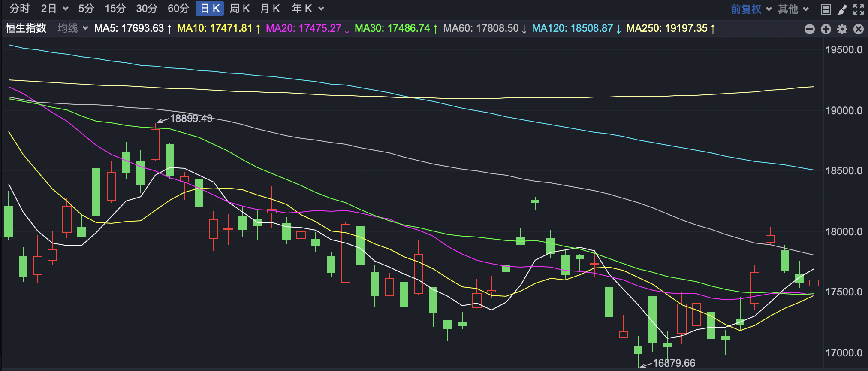
Task: Open the multi-chart grid layout icon
Action: tap(826, 9)
